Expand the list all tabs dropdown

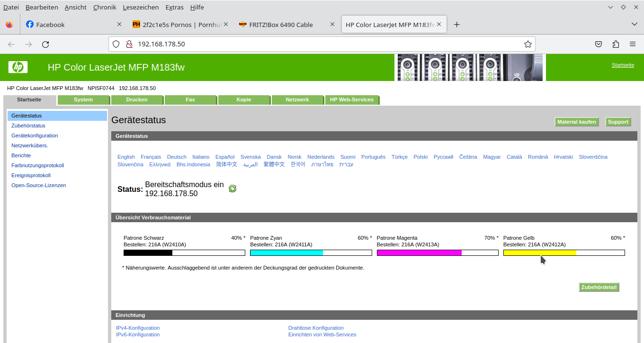[635, 24]
